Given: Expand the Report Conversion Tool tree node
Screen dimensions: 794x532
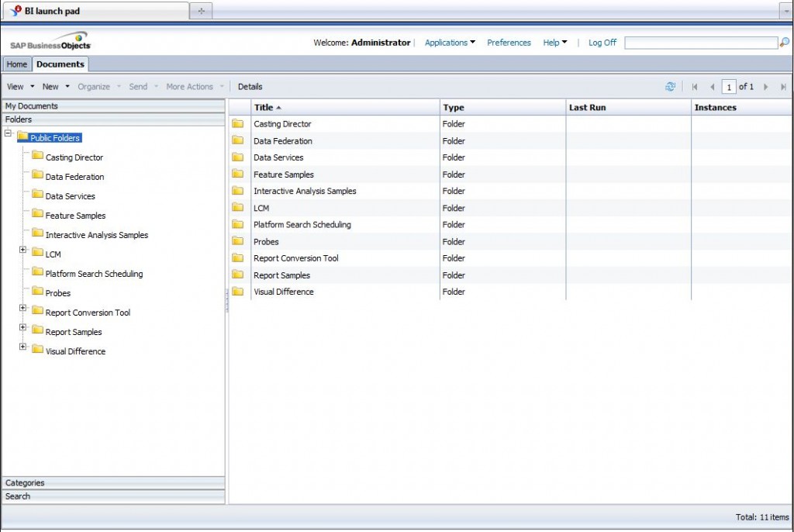Looking at the screenshot, I should coord(22,308).
